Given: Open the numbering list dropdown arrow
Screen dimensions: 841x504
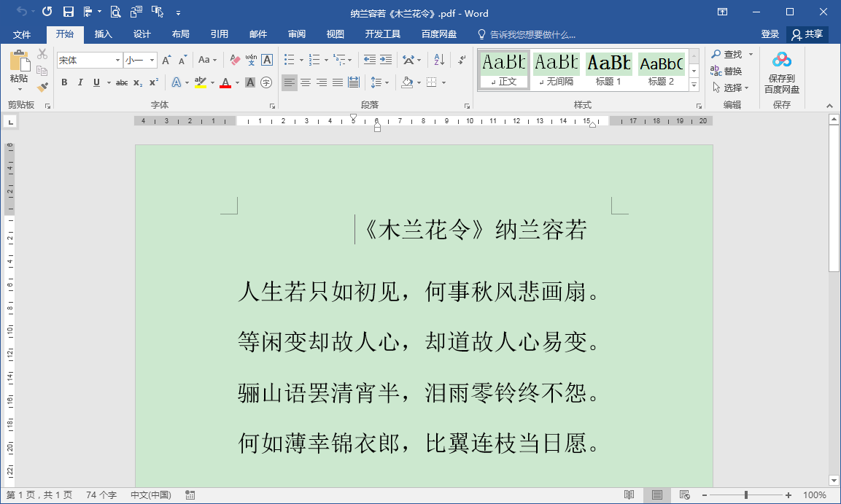Looking at the screenshot, I should pos(326,60).
